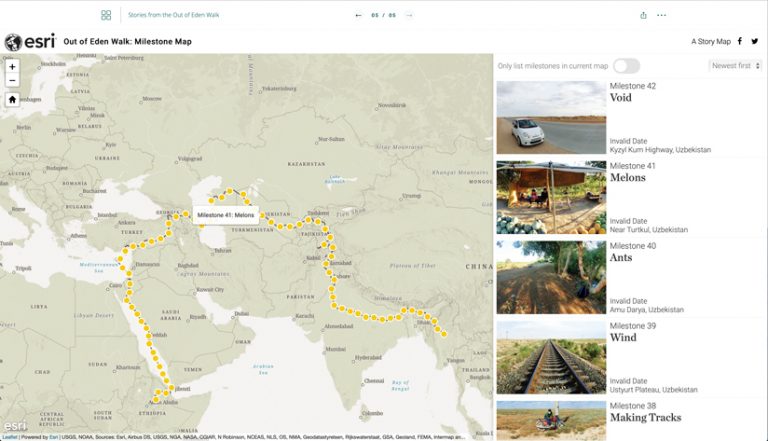Open the three-dots more options menu

pos(662,15)
